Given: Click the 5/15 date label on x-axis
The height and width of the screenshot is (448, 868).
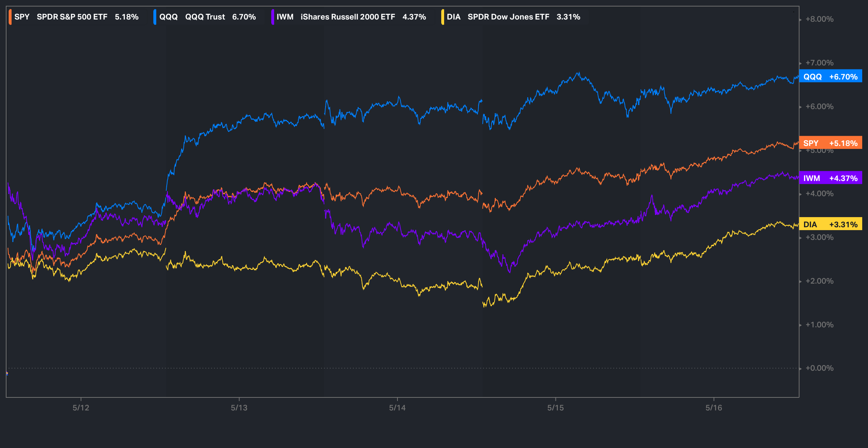Looking at the screenshot, I should (x=556, y=408).
